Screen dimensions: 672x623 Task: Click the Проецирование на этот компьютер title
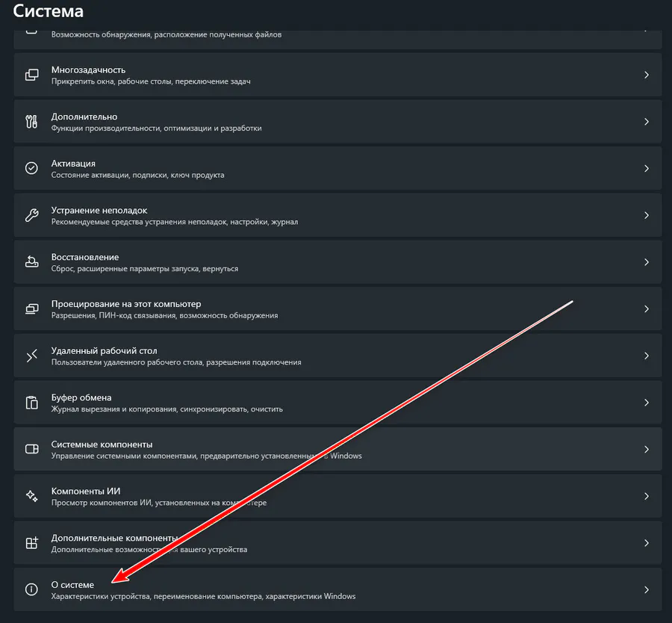pos(126,303)
